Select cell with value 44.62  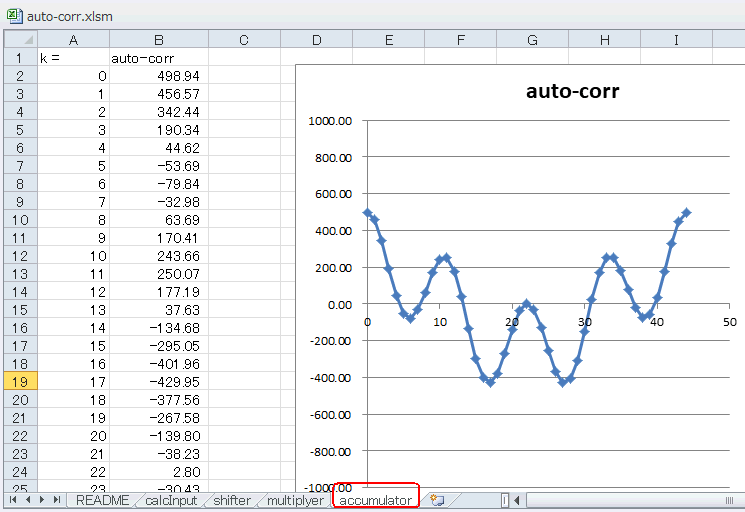(159, 148)
